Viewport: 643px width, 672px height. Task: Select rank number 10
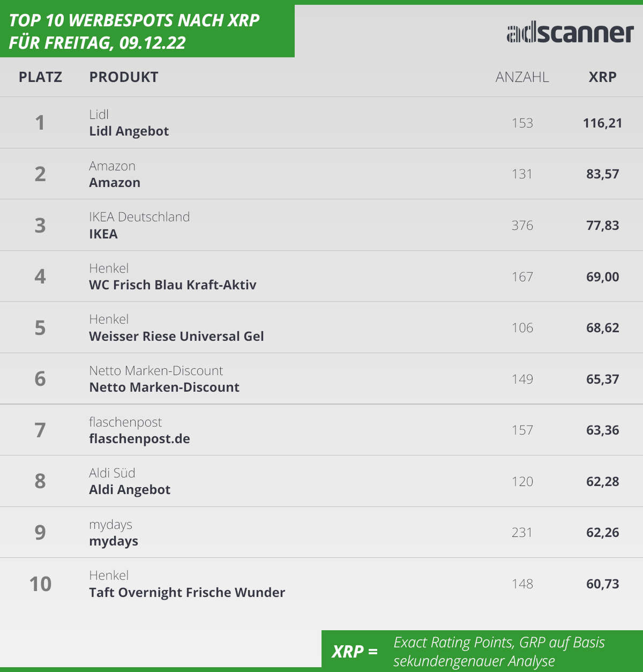coord(40,584)
